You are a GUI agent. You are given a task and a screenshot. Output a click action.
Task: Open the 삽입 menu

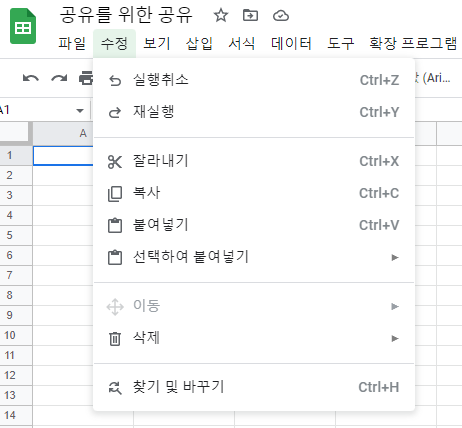[199, 43]
